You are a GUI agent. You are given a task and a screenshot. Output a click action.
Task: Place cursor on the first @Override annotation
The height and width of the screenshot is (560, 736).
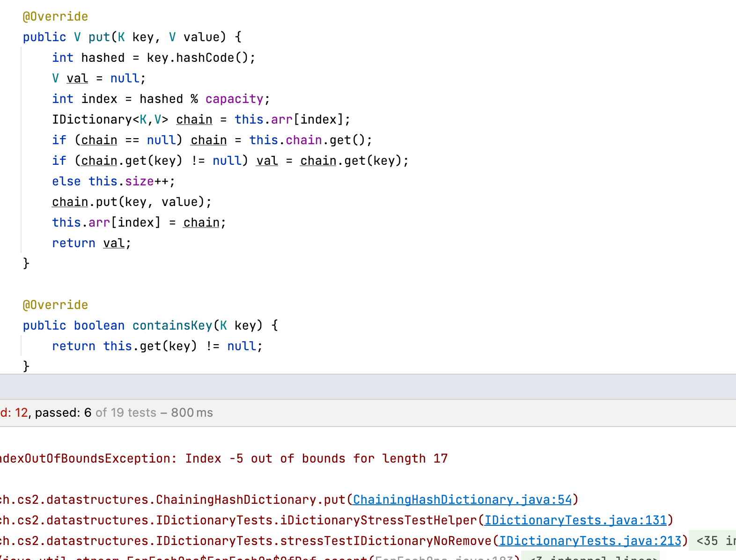click(x=55, y=16)
